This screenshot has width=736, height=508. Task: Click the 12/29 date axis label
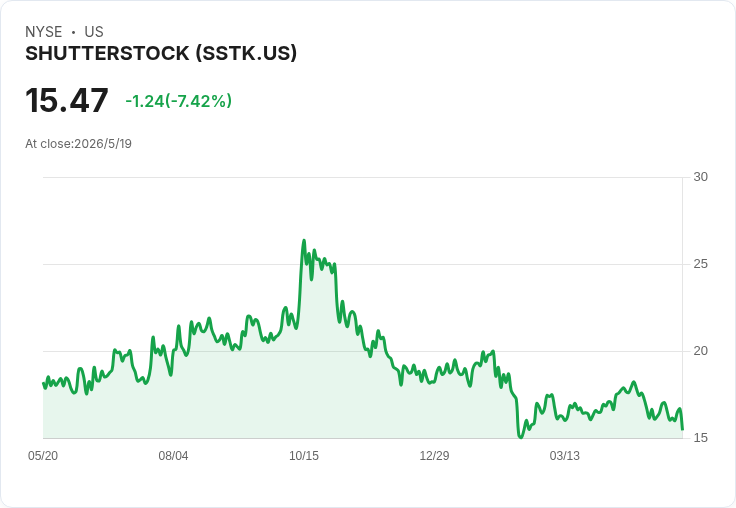tap(434, 455)
